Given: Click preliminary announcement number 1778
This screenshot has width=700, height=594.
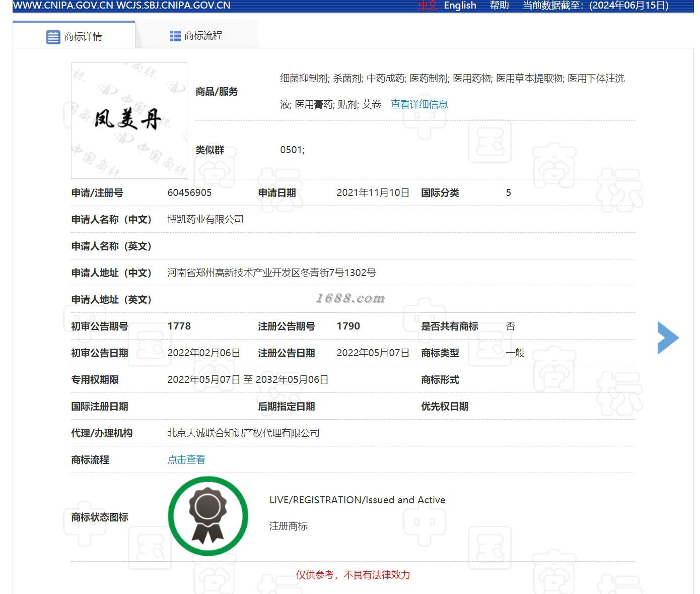Looking at the screenshot, I should (179, 326).
